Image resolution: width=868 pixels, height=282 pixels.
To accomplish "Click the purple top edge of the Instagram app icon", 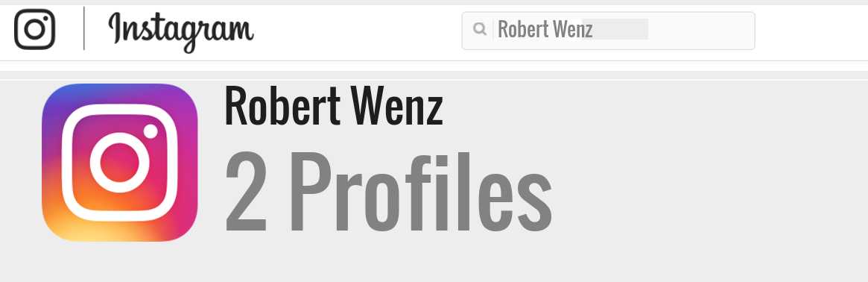I will [x=119, y=89].
